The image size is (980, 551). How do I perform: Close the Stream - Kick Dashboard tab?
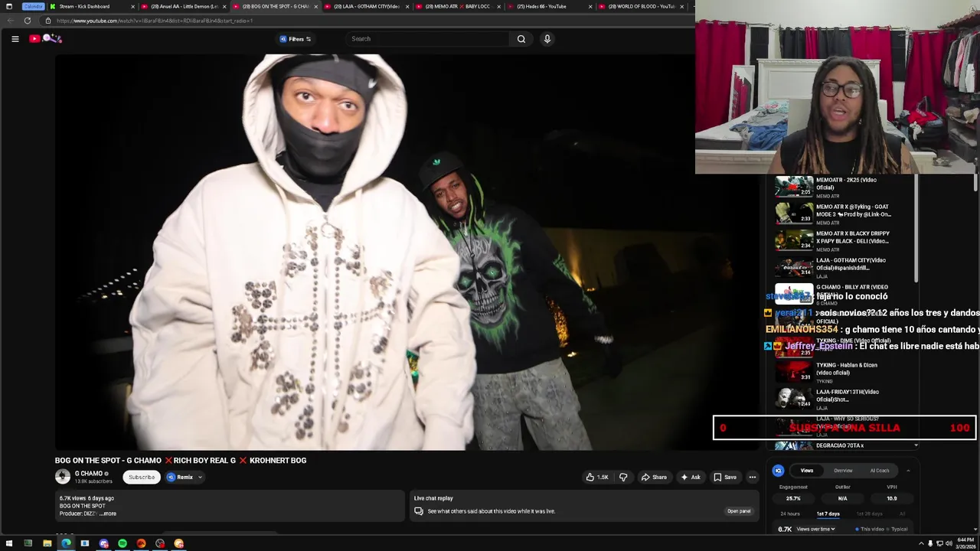133,7
